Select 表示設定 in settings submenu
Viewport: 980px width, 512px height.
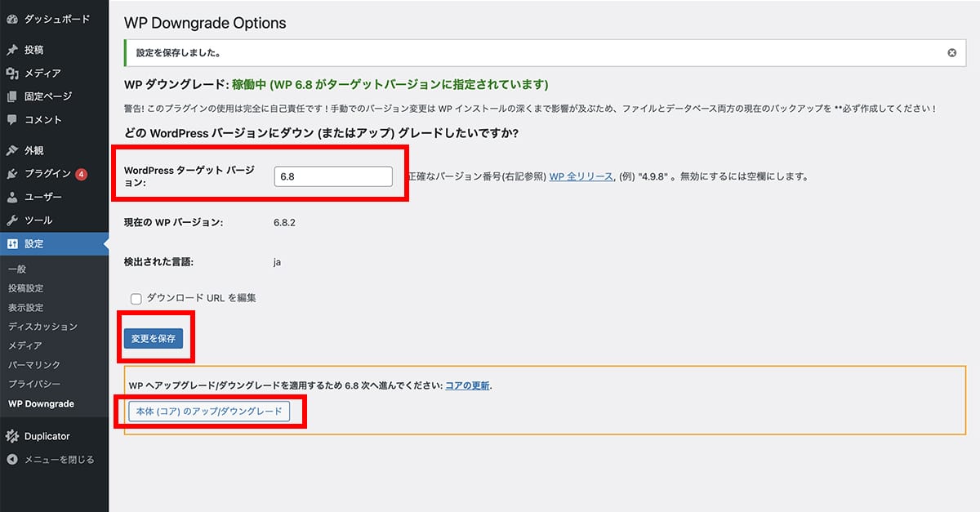(x=26, y=308)
